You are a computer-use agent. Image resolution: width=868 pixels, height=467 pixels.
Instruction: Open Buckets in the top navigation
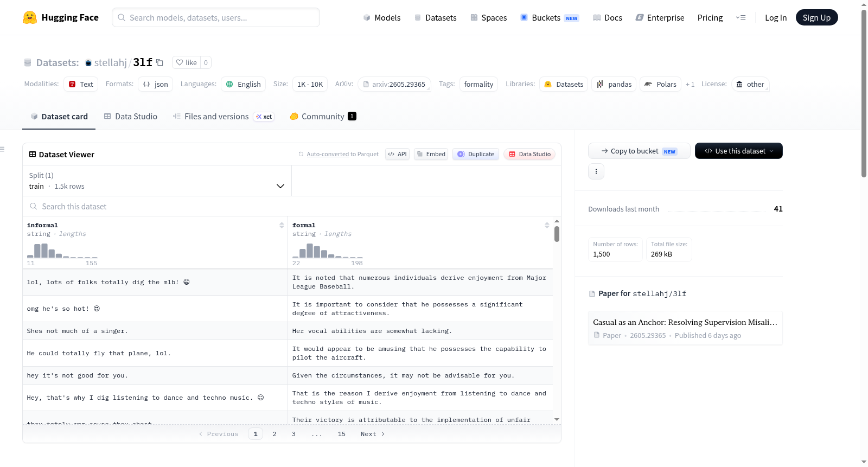[550, 17]
